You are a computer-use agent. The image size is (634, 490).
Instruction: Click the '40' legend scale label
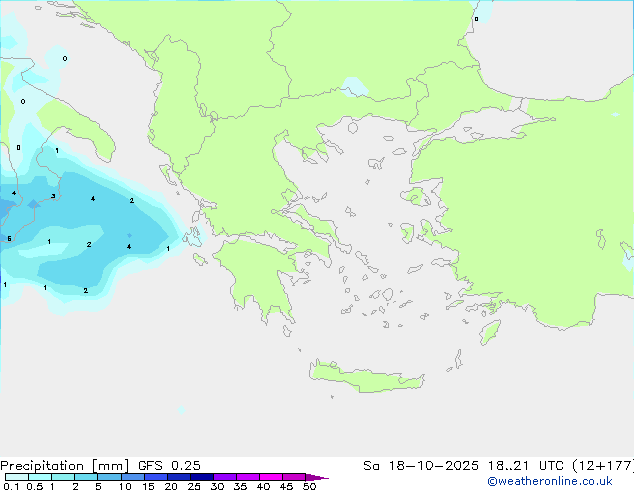coord(263,486)
